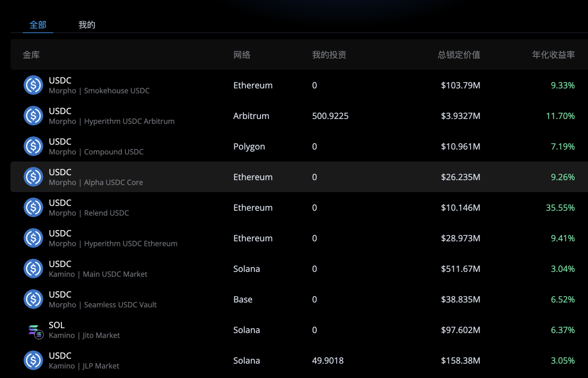Open the Hyperithm USDC Ethereum vault name
Image resolution: width=588 pixels, height=378 pixels.
131,243
